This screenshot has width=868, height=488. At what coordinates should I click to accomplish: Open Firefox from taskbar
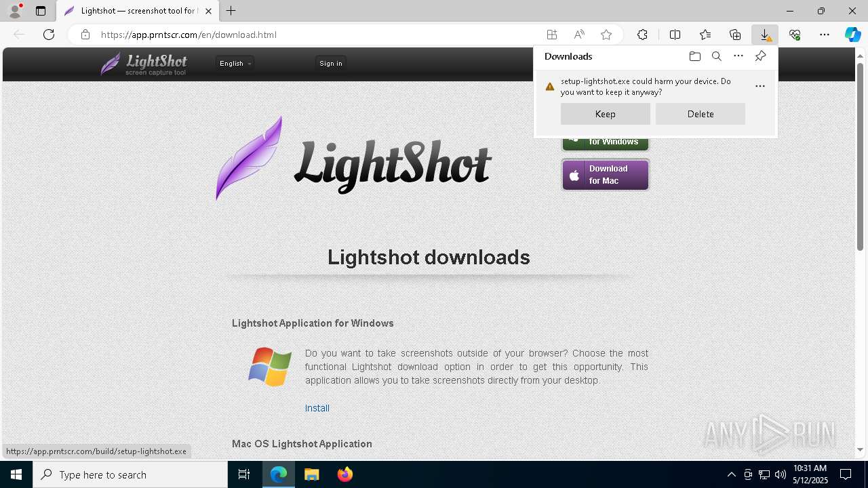[x=345, y=474]
